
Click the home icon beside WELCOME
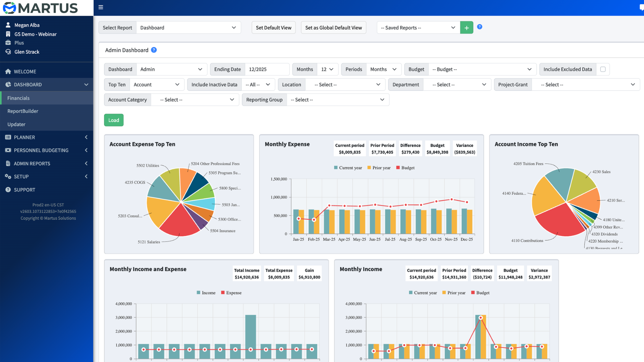coord(8,71)
